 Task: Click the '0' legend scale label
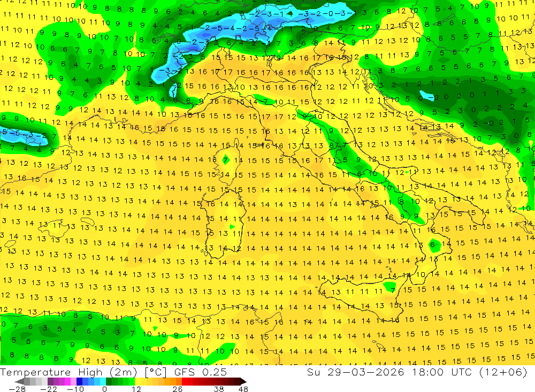tap(104, 389)
